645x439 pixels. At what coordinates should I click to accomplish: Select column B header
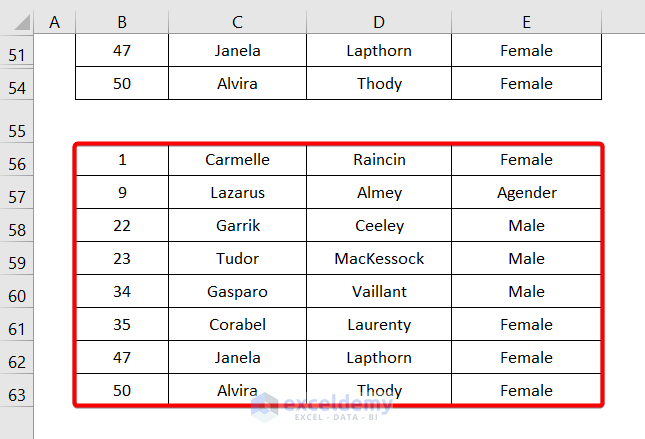tap(121, 21)
